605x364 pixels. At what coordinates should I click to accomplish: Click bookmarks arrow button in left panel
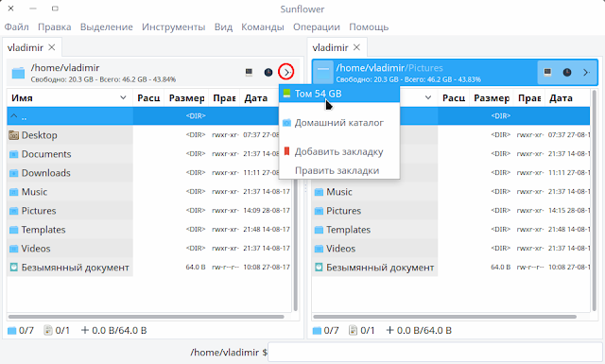click(x=286, y=72)
